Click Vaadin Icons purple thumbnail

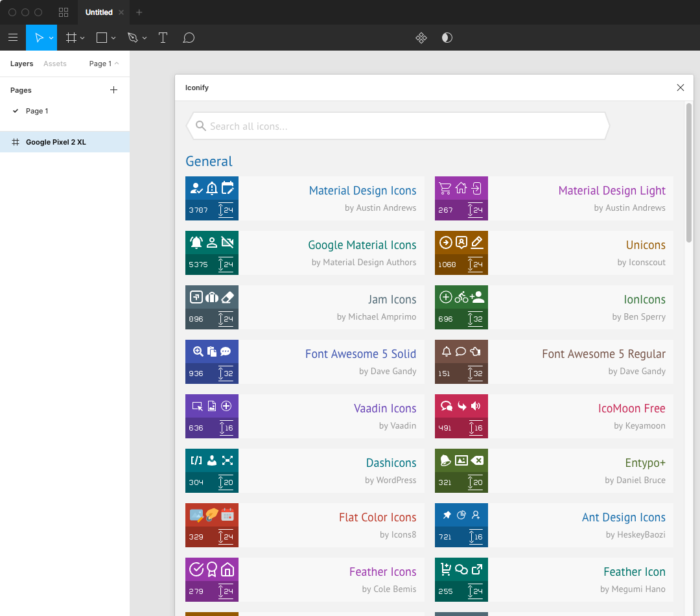point(211,416)
